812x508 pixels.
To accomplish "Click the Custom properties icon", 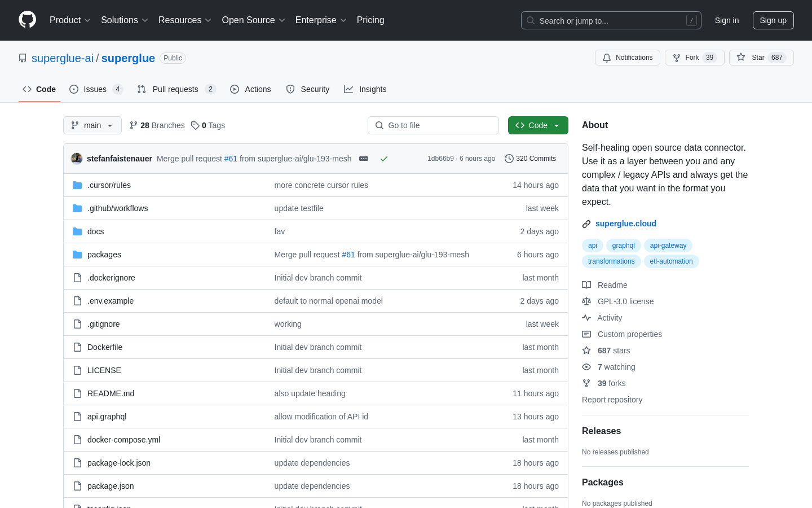I will tap(586, 334).
